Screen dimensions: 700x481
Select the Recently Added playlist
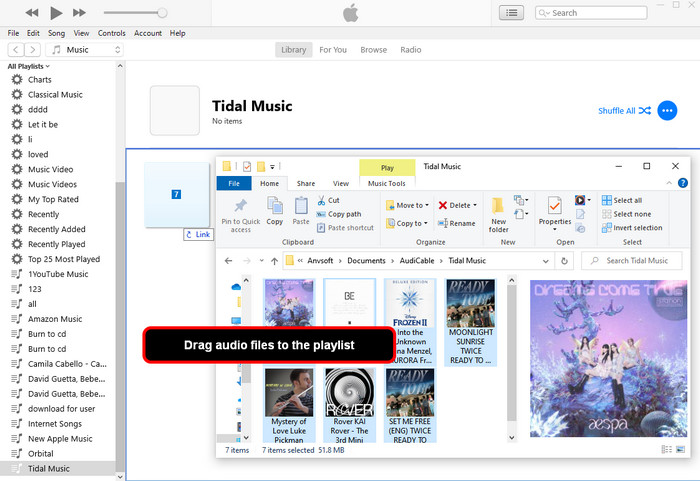pyautogui.click(x=58, y=229)
